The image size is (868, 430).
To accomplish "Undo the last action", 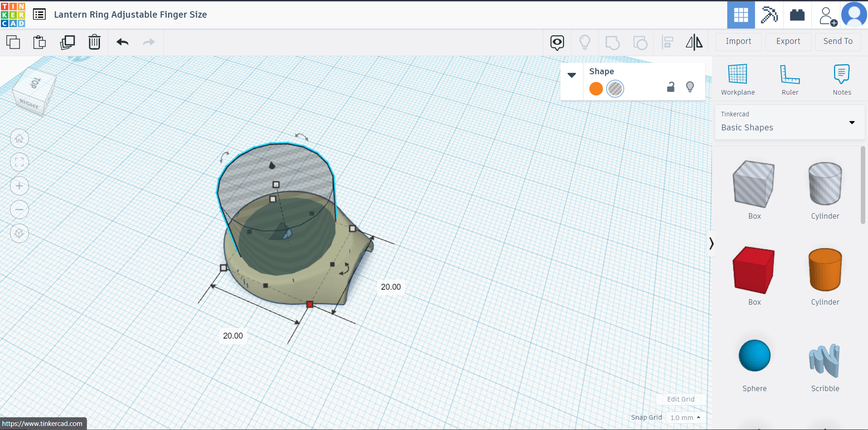I will (x=122, y=42).
